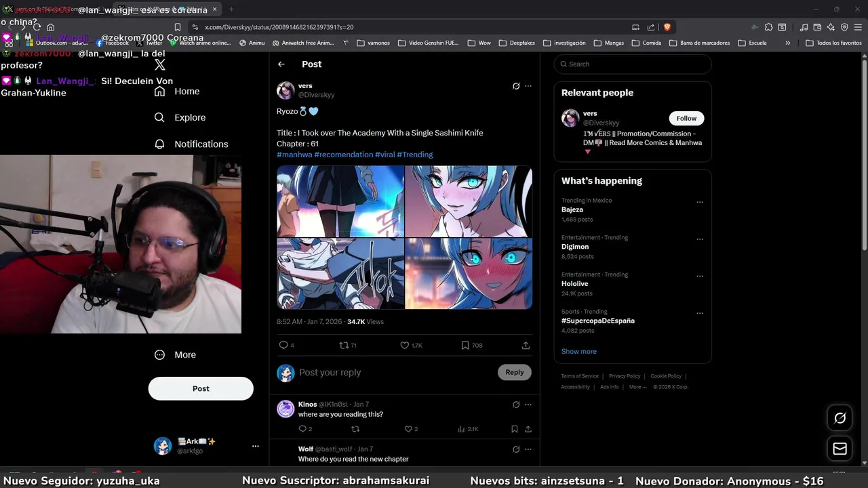Open the #viral hashtag link

coord(385,155)
